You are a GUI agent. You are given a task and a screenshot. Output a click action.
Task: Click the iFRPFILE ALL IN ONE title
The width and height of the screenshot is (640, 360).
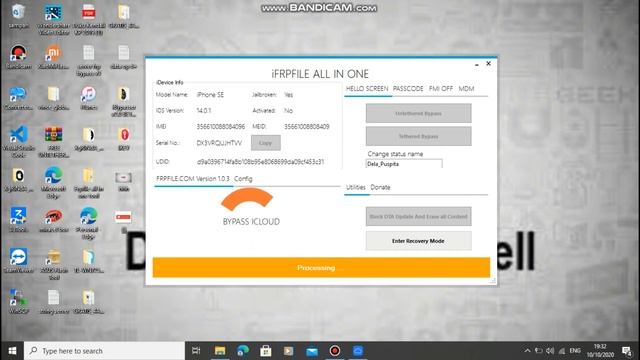pyautogui.click(x=320, y=74)
